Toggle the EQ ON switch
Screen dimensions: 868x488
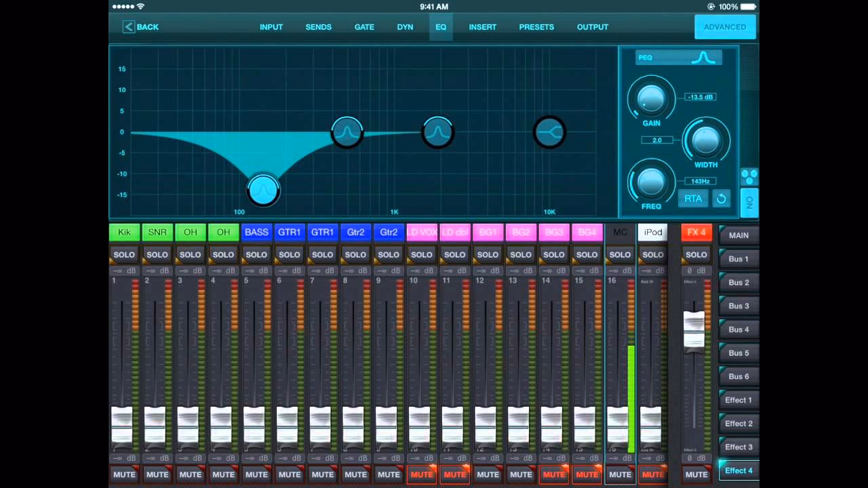click(749, 202)
